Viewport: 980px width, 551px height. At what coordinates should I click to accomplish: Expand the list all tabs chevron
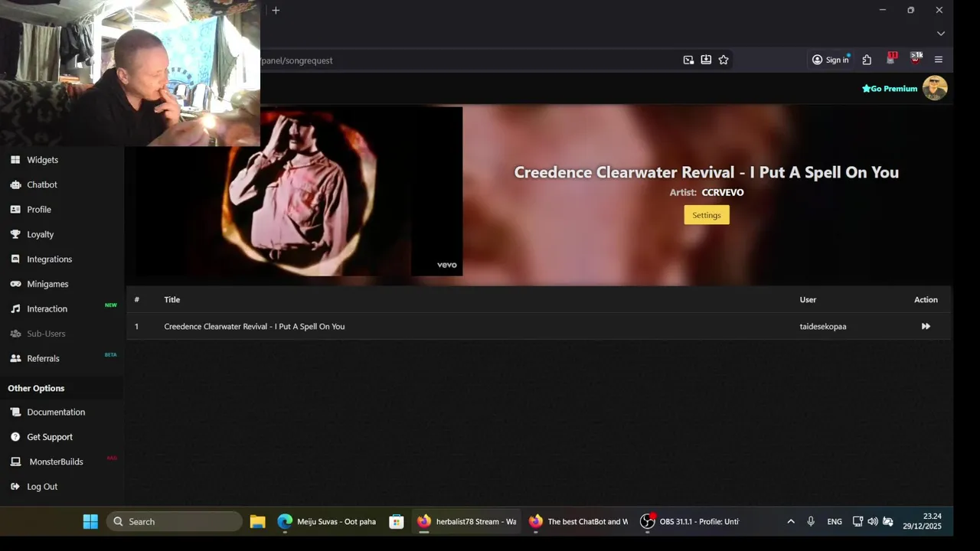point(941,34)
